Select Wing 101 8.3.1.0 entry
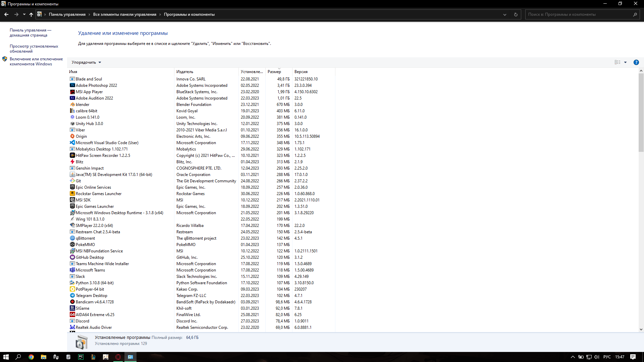 point(201,219)
